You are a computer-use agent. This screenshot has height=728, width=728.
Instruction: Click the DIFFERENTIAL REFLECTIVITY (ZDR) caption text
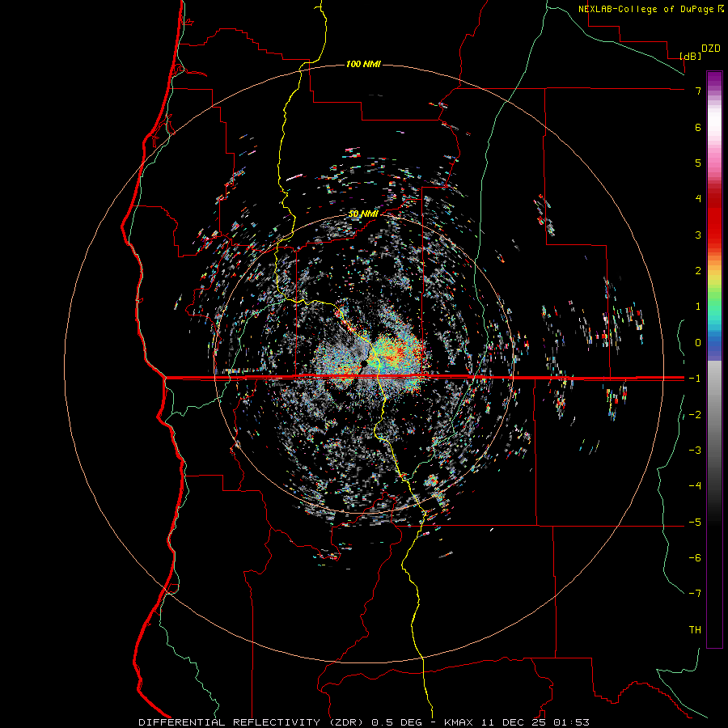pyautogui.click(x=253, y=722)
